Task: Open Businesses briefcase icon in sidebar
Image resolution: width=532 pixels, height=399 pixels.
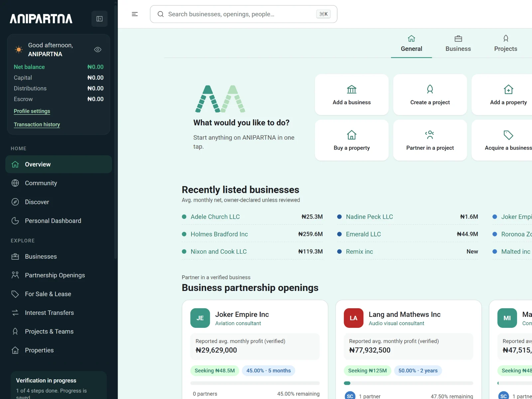Action: tap(15, 256)
